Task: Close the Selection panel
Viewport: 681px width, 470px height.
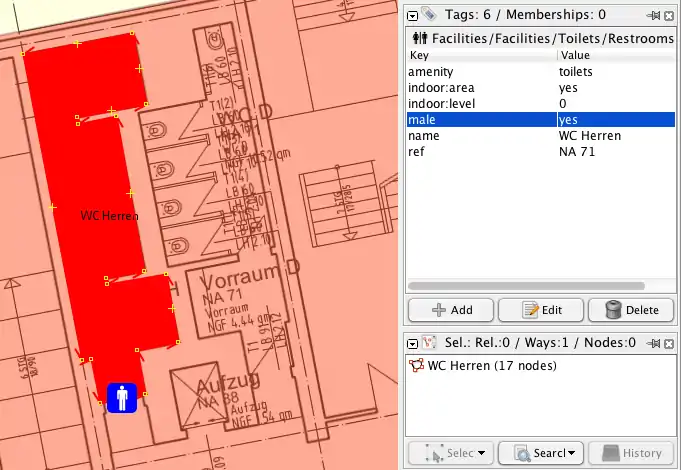Action: click(x=669, y=343)
